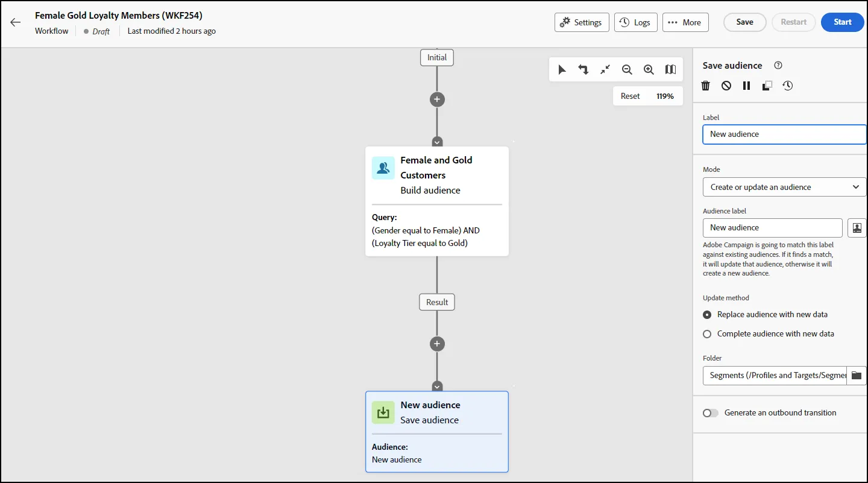The image size is (868, 483).
Task: Click the Folder path field
Action: point(775,376)
